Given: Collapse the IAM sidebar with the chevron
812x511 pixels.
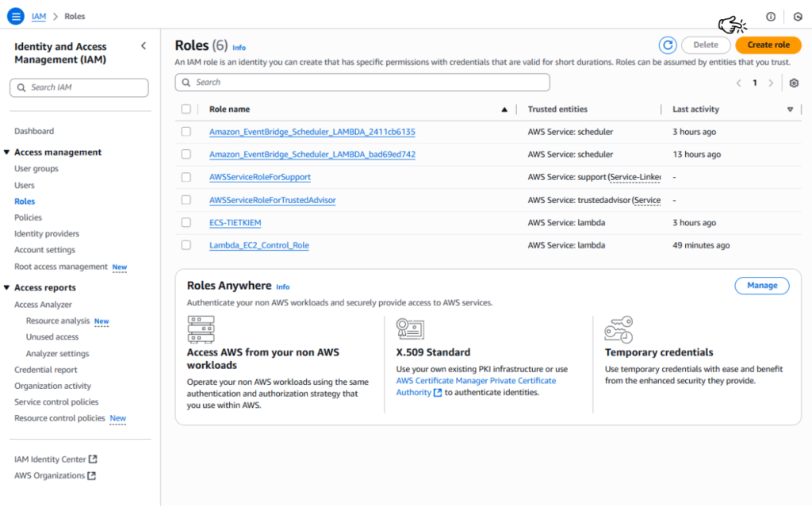Looking at the screenshot, I should tap(144, 46).
